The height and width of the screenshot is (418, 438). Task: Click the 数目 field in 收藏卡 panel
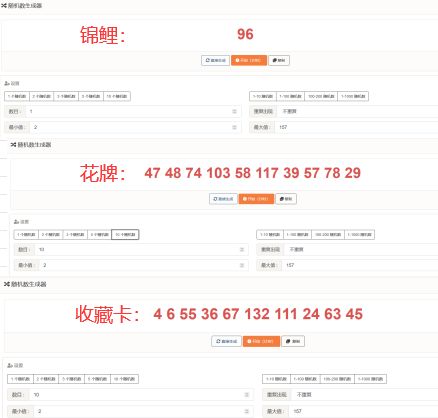(x=141, y=395)
